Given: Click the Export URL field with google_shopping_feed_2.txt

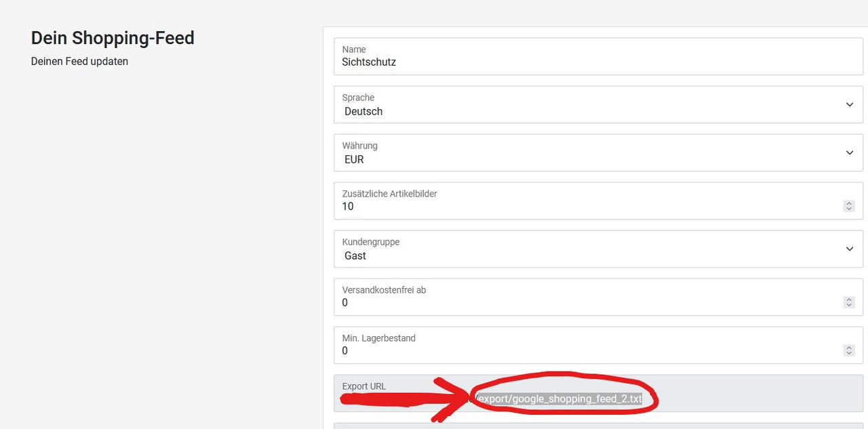Looking at the screenshot, I should point(598,393).
